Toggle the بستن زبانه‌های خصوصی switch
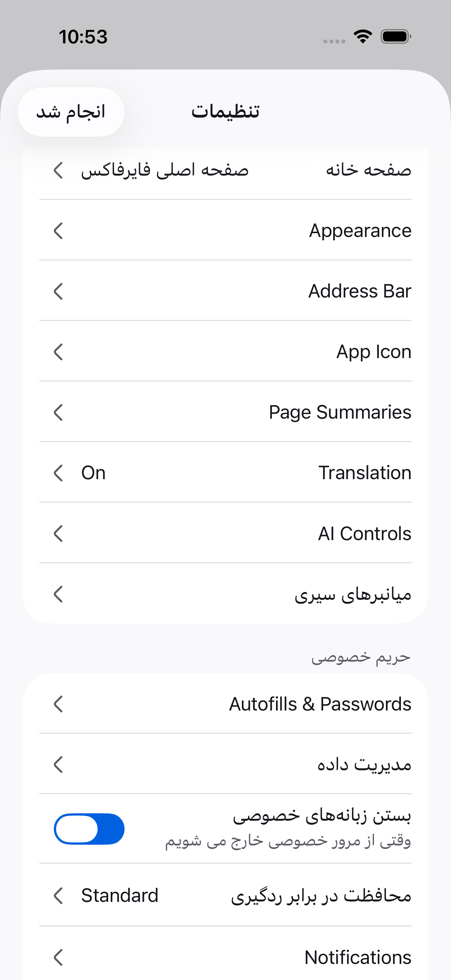 pos(89,829)
